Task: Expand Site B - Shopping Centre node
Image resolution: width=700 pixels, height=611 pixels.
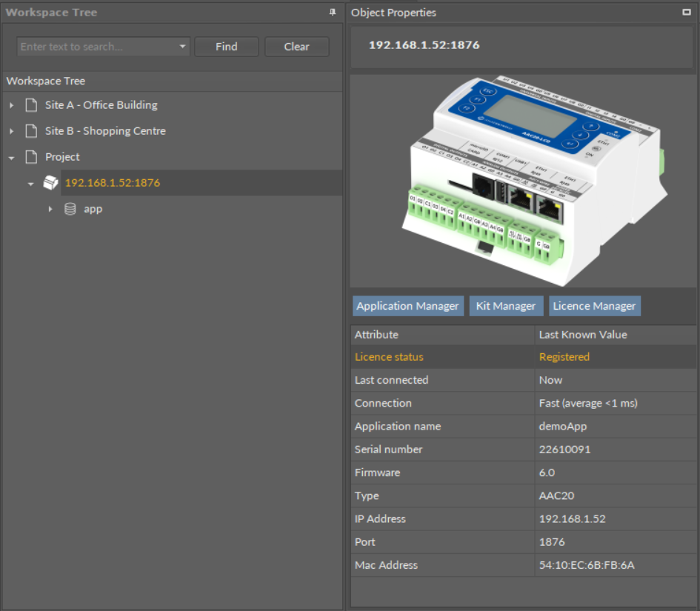Action: pyautogui.click(x=11, y=131)
